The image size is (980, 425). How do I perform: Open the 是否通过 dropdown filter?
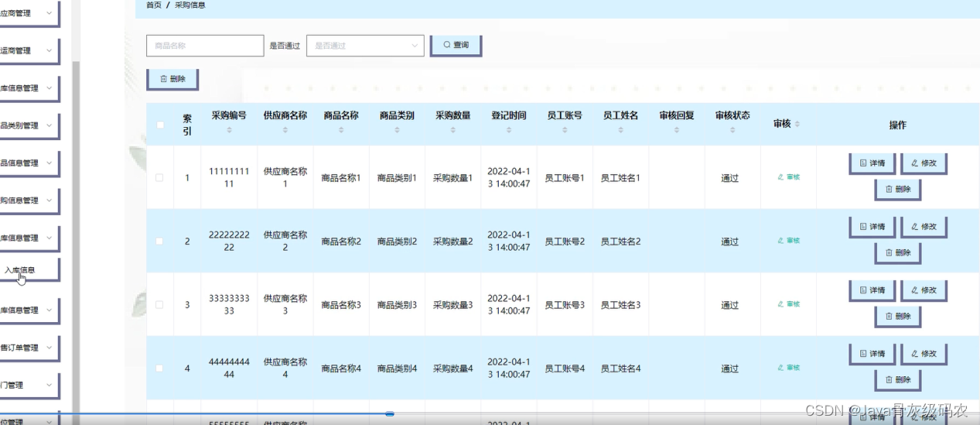[365, 46]
